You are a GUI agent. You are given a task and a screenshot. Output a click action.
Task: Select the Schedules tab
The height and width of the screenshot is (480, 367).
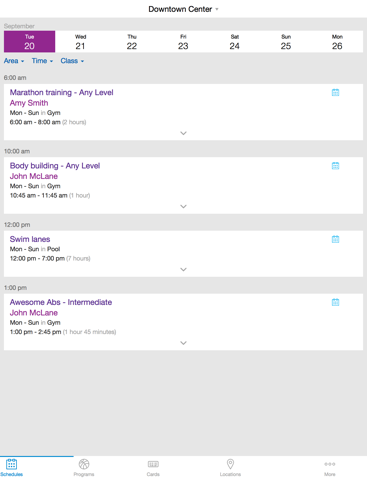pos(11,467)
